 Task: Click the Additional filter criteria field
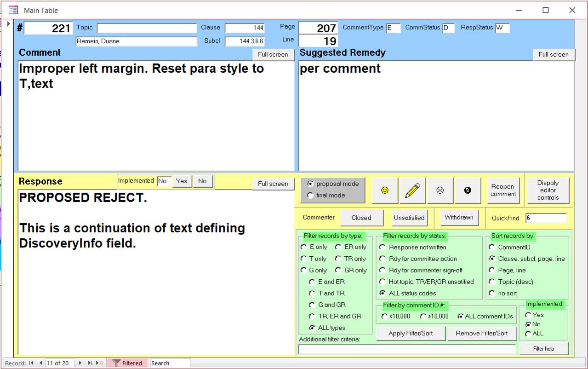tap(407, 350)
